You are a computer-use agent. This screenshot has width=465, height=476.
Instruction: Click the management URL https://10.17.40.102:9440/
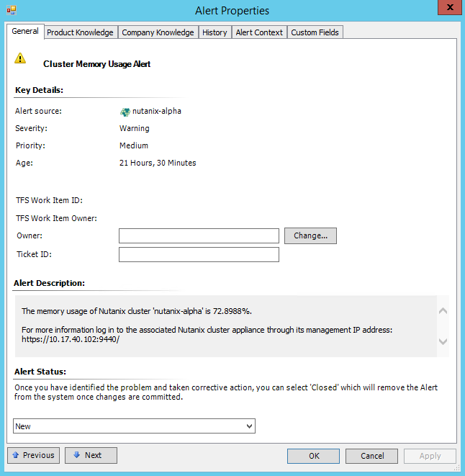71,339
